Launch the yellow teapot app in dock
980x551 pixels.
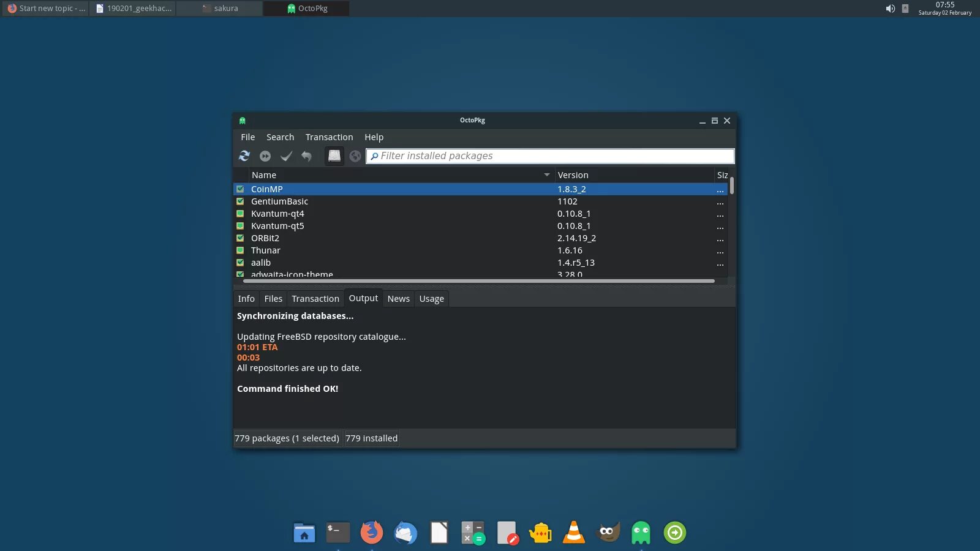[541, 533]
